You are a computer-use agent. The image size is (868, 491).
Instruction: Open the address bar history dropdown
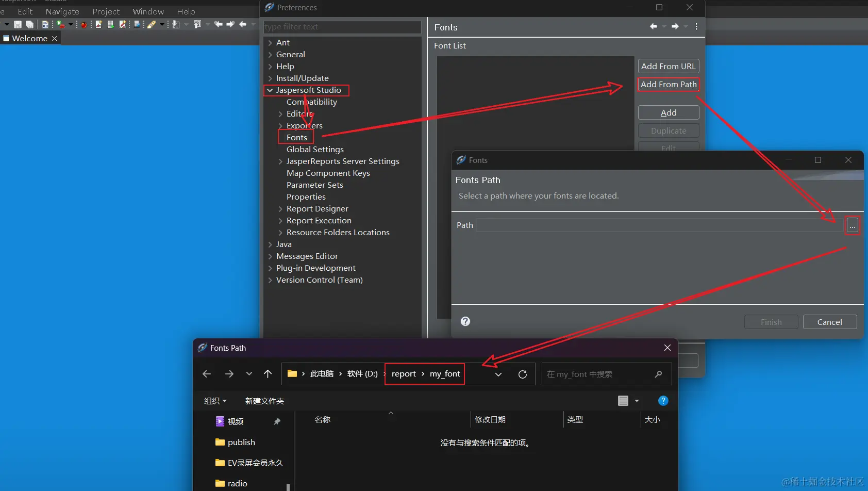coord(498,374)
